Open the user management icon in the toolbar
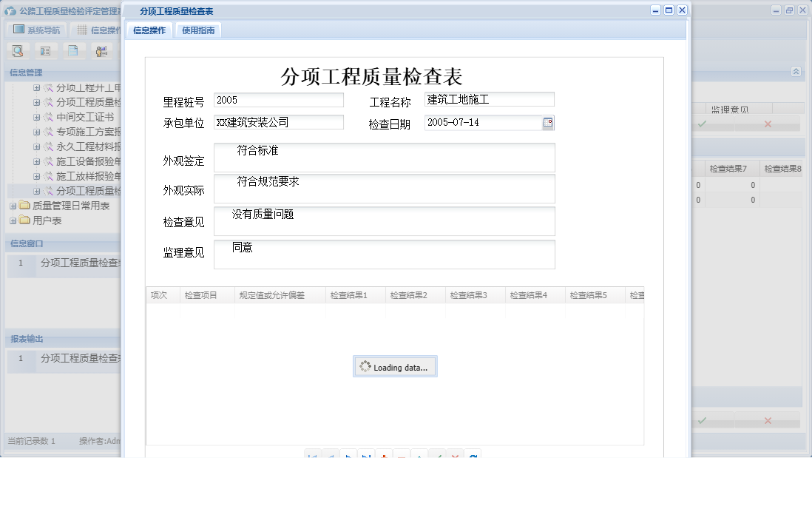The width and height of the screenshot is (812, 529). pyautogui.click(x=101, y=52)
